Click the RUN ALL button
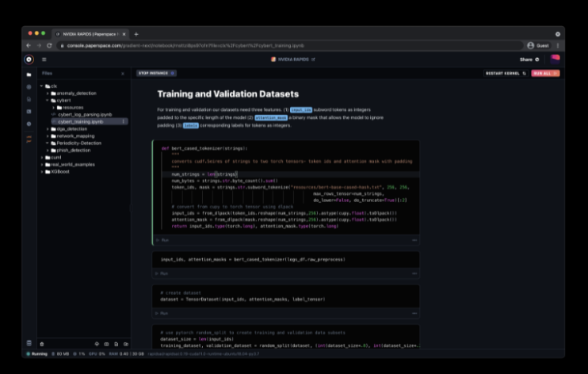Viewport: 588px width, 374px height. (545, 73)
